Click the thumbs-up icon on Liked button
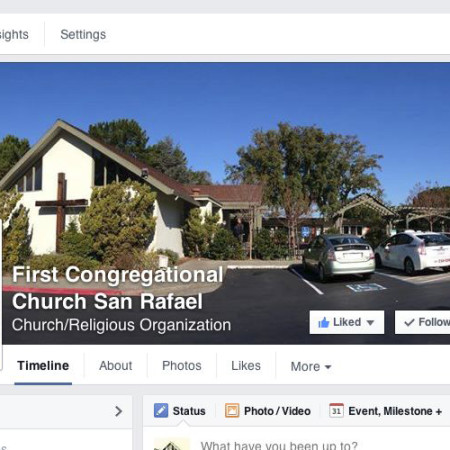The width and height of the screenshot is (450, 450). point(323,322)
